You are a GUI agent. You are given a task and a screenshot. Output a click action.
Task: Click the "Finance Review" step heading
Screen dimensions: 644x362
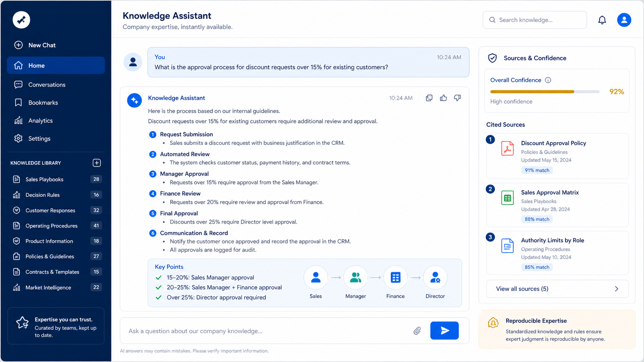pos(180,194)
